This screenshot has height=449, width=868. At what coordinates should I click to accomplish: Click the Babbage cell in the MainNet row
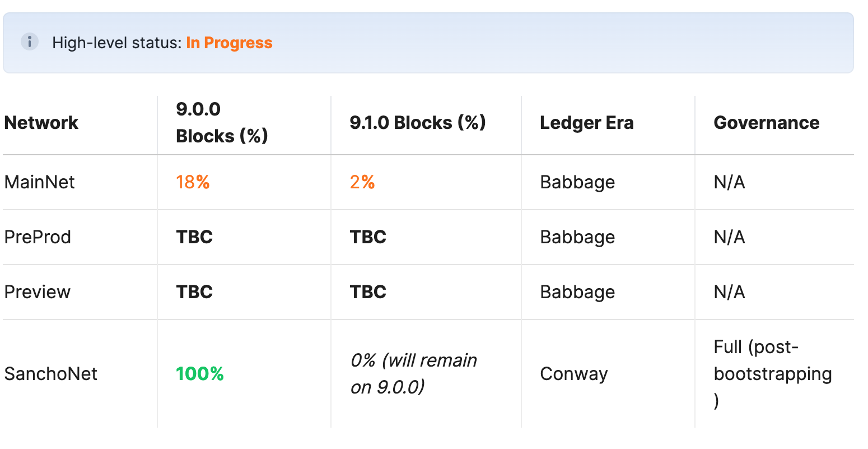577,182
